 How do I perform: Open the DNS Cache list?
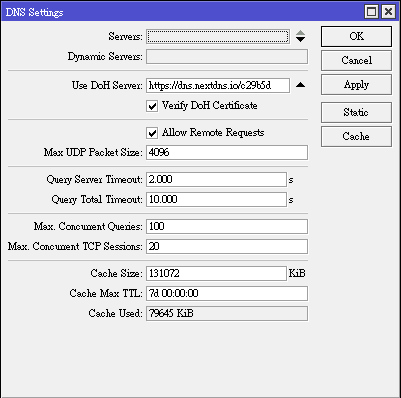[x=356, y=136]
